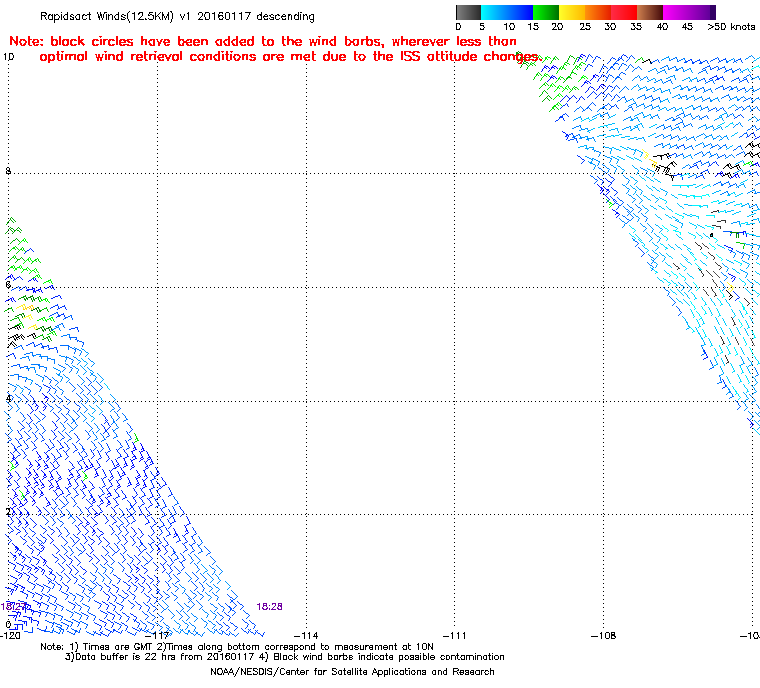760x688 pixels.
Task: Click the purple time label '18:28'
Action: pyautogui.click(x=269, y=607)
